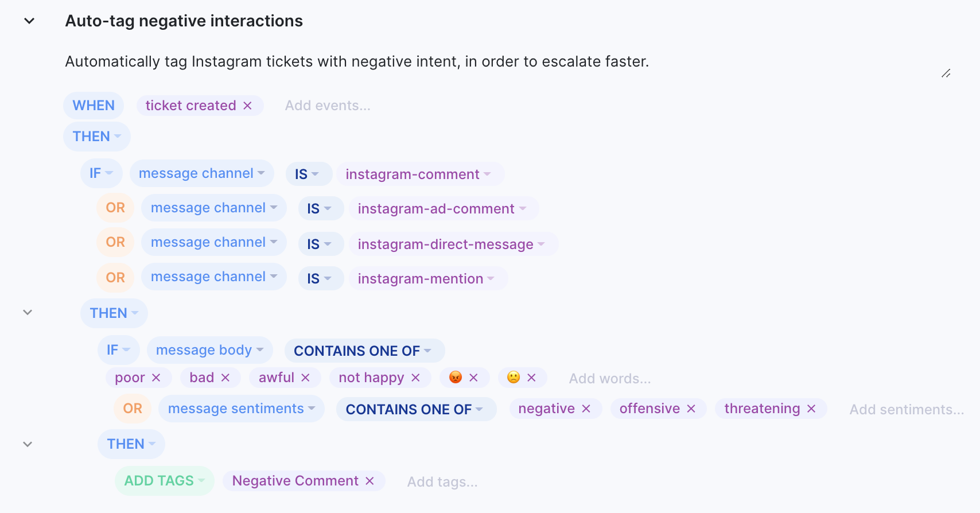Open the ADD TAGS action dropdown
This screenshot has width=980, height=513.
(164, 481)
